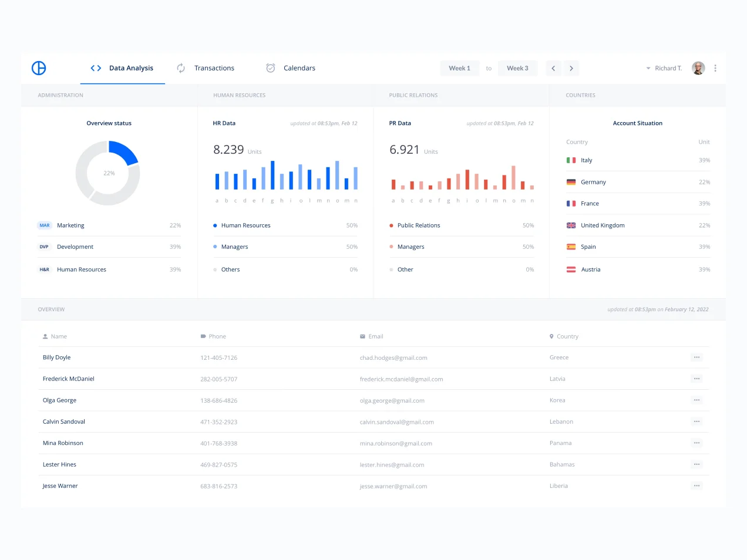Click the refresh icon beside Transactions
This screenshot has width=747, height=560.
181,68
